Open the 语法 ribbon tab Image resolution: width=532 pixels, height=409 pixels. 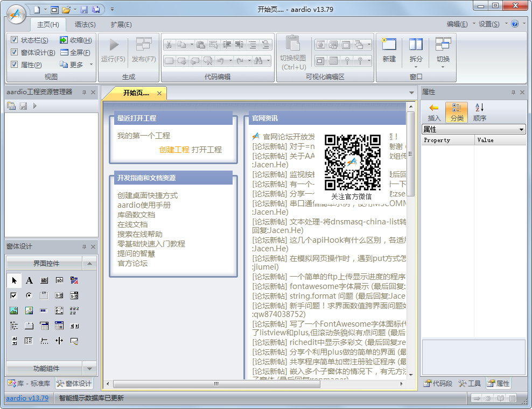coord(85,25)
